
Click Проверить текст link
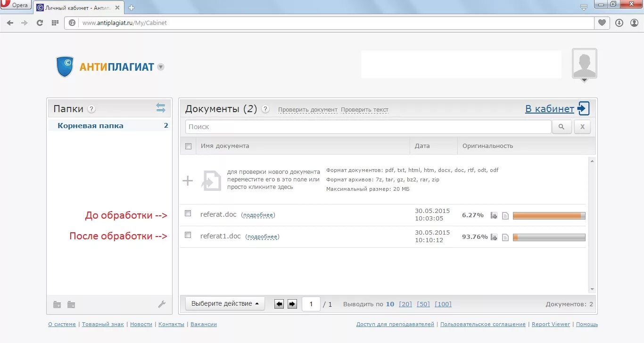pyautogui.click(x=364, y=110)
